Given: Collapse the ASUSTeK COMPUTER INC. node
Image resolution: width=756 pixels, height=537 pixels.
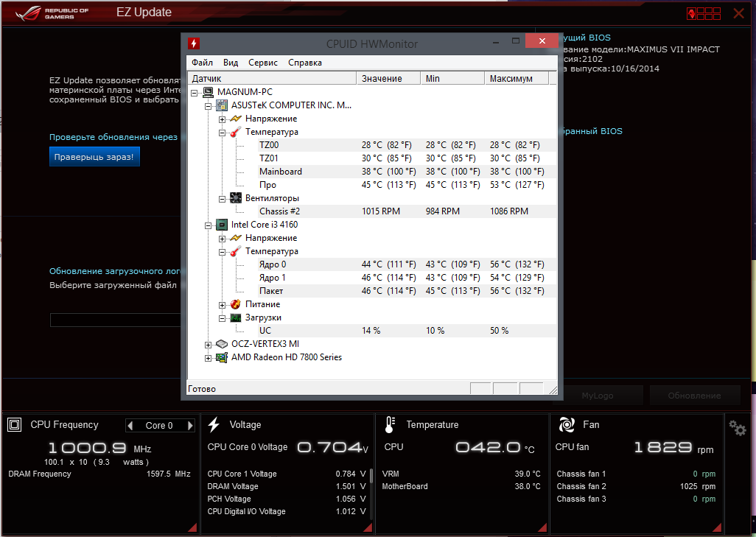Looking at the screenshot, I should (209, 106).
